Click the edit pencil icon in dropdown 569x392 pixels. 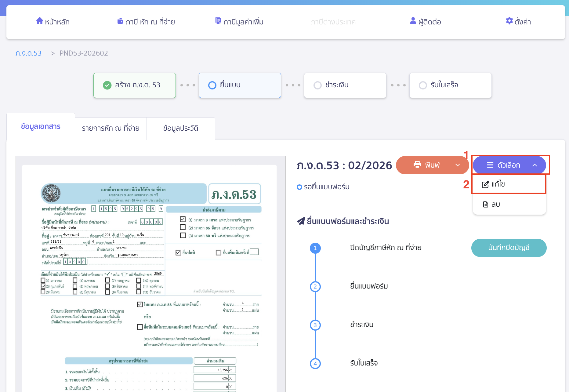[x=485, y=184]
